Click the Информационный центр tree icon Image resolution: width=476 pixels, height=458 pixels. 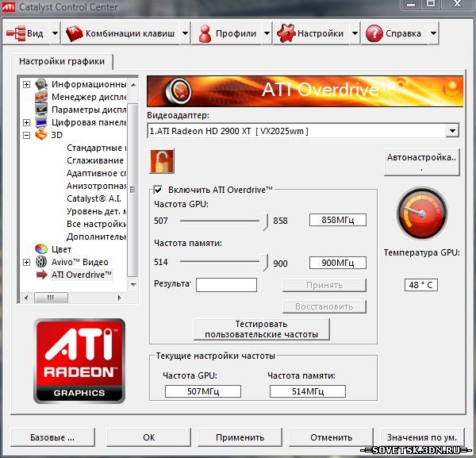click(41, 84)
